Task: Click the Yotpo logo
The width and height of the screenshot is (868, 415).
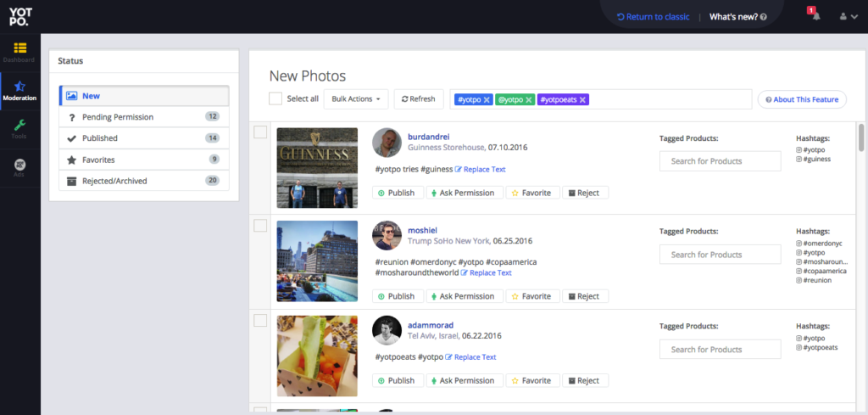Action: pos(19,16)
